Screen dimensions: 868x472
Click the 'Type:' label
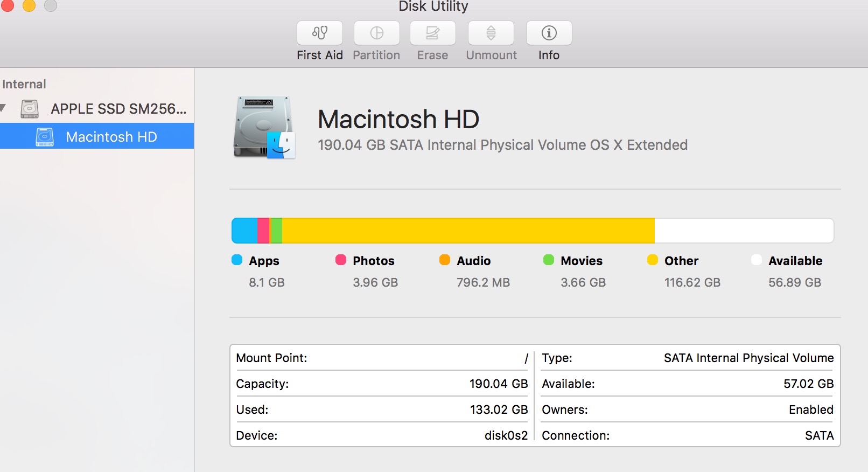[x=557, y=358]
